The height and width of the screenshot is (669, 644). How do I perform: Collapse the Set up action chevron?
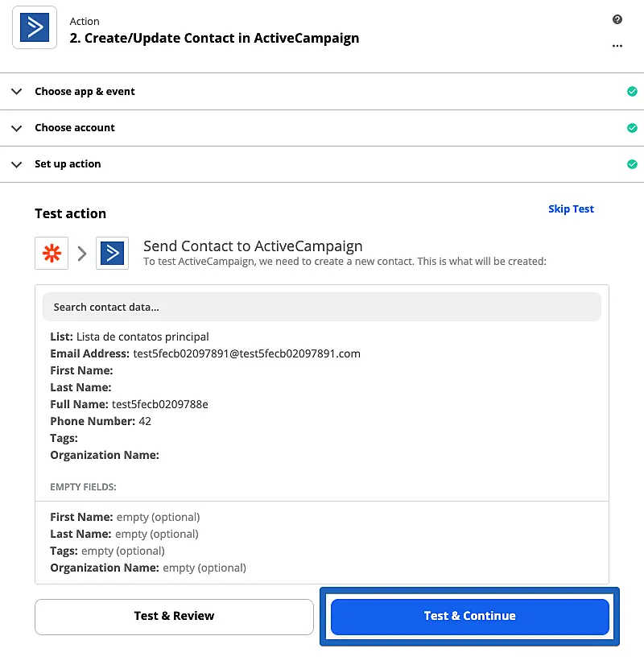[16, 164]
